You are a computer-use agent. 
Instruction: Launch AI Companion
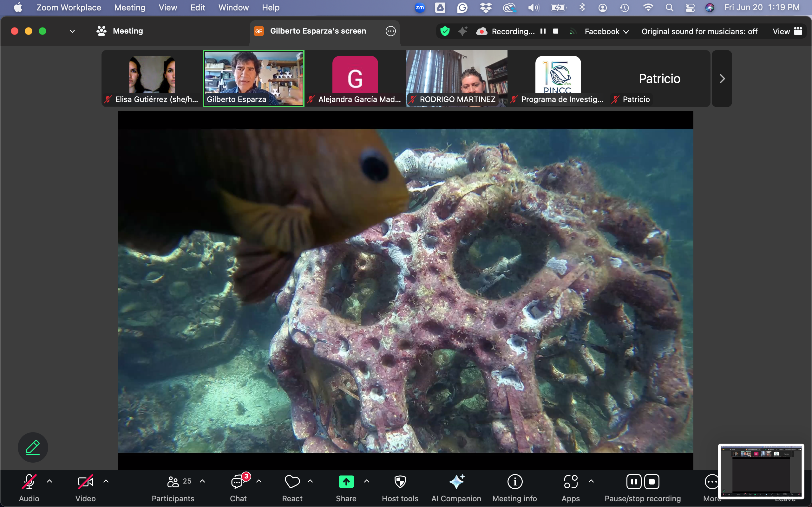[x=456, y=482]
